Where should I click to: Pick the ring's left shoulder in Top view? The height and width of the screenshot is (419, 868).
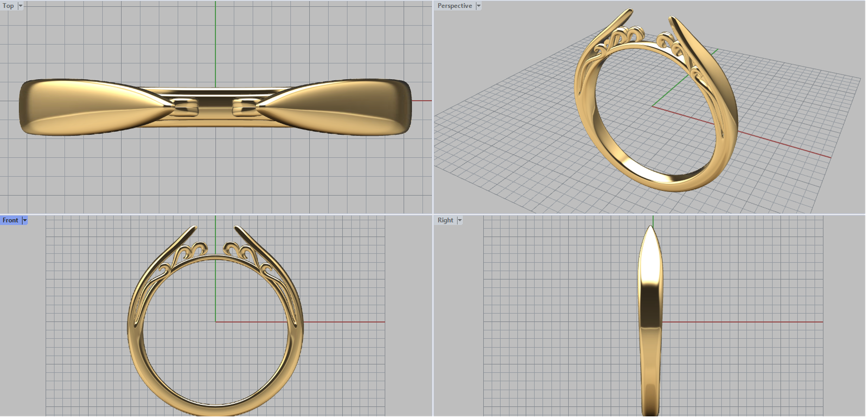[x=76, y=106]
